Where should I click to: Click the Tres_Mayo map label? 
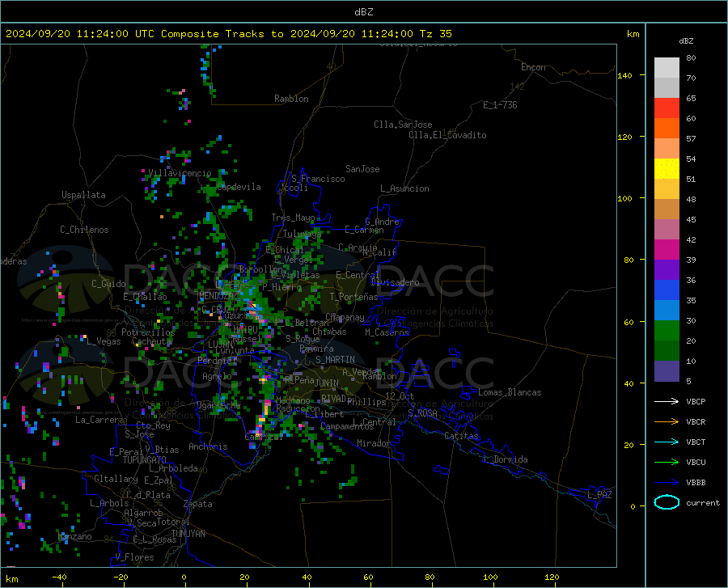293,218
